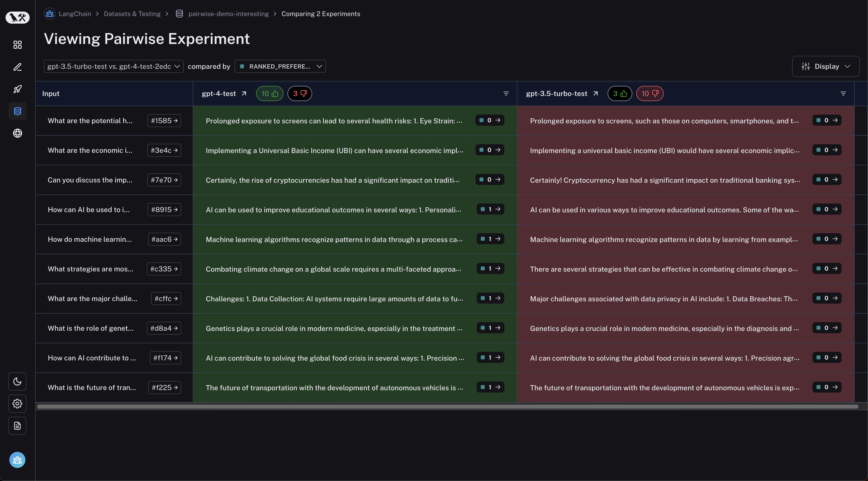Open gpt-4-test experiment external link arrow
Screen dimensions: 868x481
point(244,94)
